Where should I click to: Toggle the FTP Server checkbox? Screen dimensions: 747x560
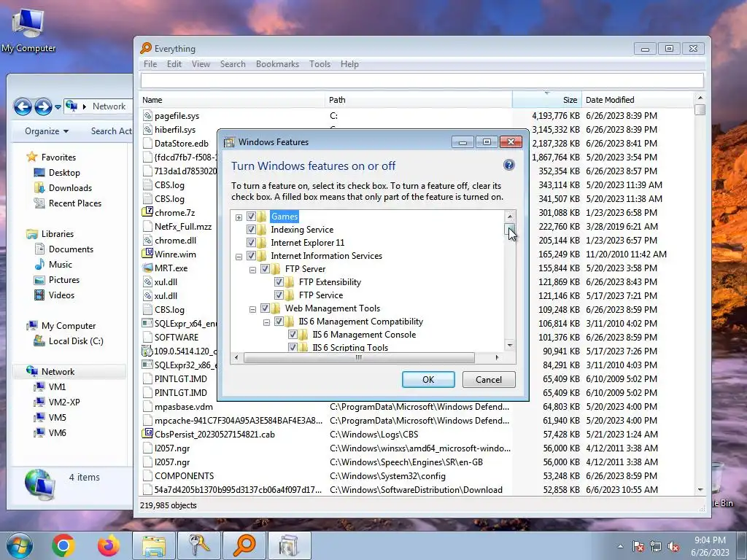[x=265, y=268]
